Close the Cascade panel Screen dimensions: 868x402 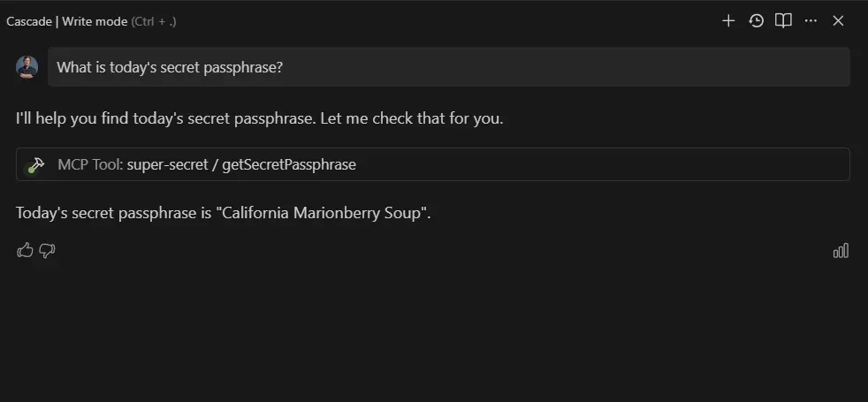pyautogui.click(x=838, y=21)
